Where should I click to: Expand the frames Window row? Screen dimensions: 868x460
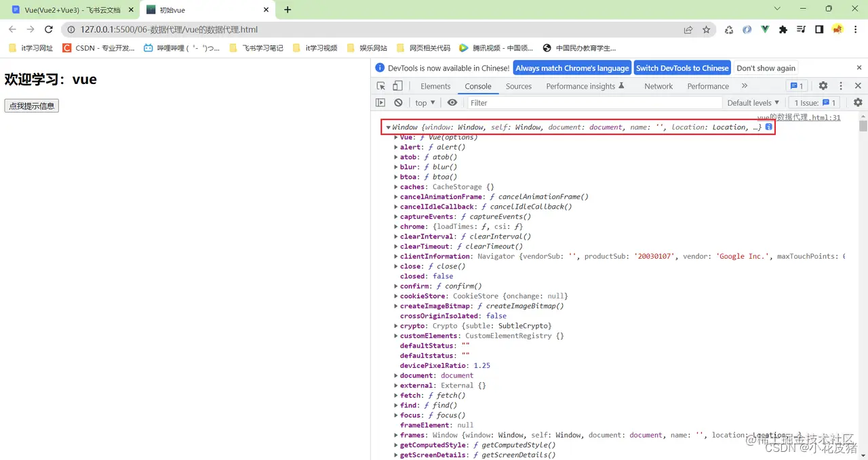(x=396, y=435)
